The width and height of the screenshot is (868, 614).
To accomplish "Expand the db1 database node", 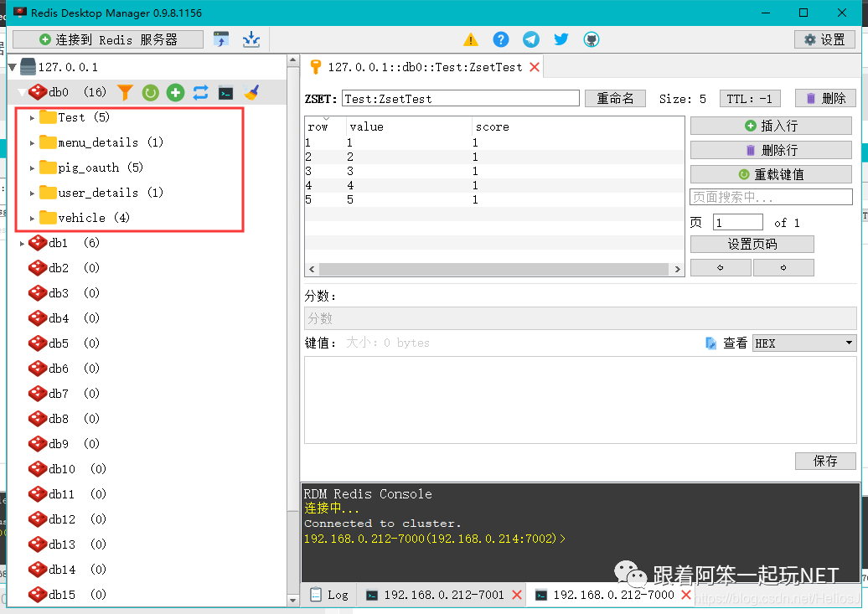I will [22, 243].
